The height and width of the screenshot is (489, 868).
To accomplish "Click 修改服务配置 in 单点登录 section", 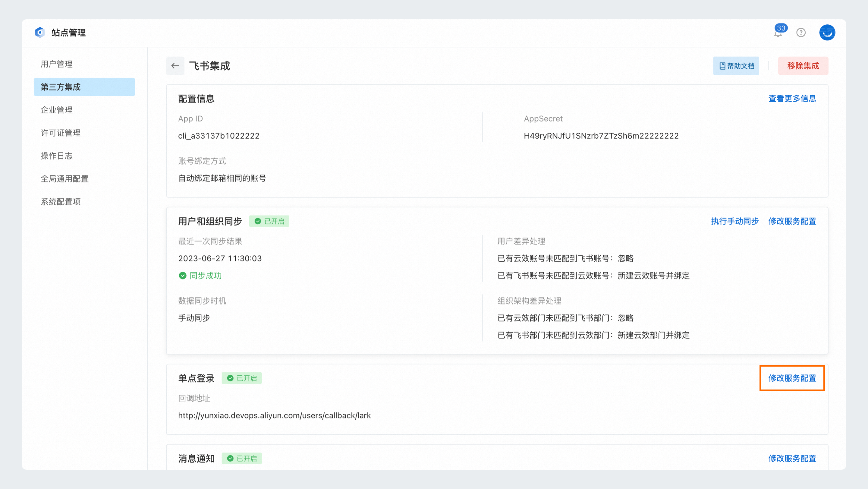I will tap(792, 378).
